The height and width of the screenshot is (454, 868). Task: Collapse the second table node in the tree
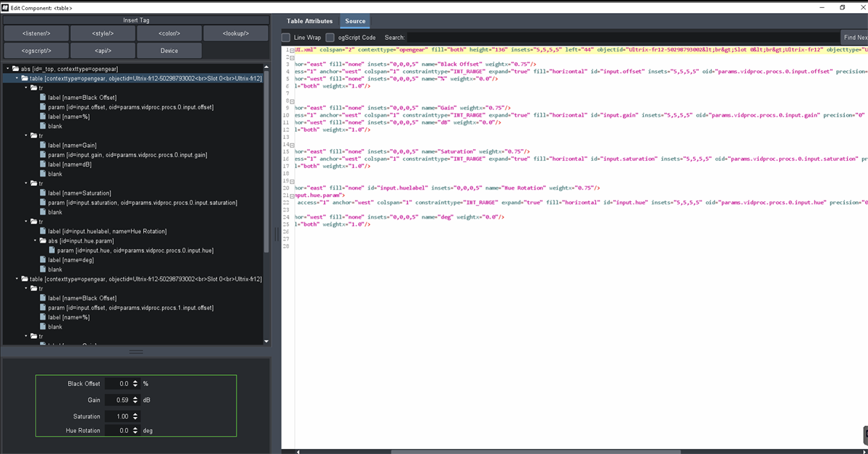(x=16, y=279)
